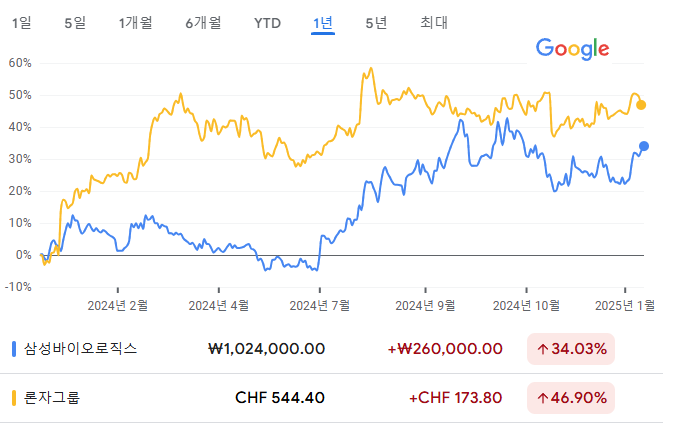Image resolution: width=674 pixels, height=435 pixels.
Task: Click the price ₩1,024,000.00
Action: click(267, 349)
